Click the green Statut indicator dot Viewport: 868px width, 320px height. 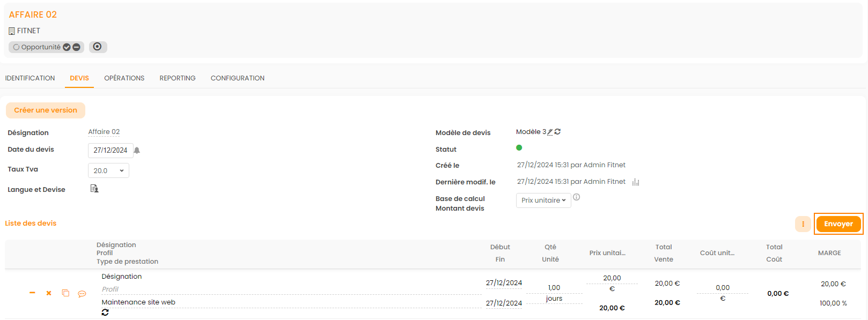(519, 148)
